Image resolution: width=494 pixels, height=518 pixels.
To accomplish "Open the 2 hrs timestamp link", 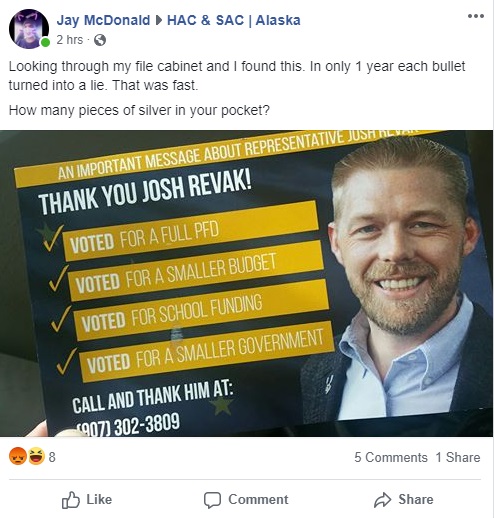I will pos(70,40).
